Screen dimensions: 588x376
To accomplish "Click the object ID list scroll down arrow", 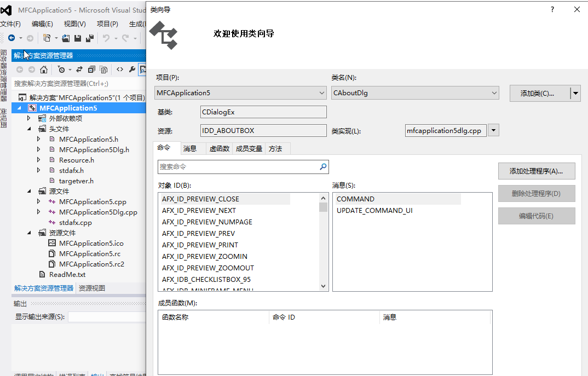I will [x=324, y=286].
